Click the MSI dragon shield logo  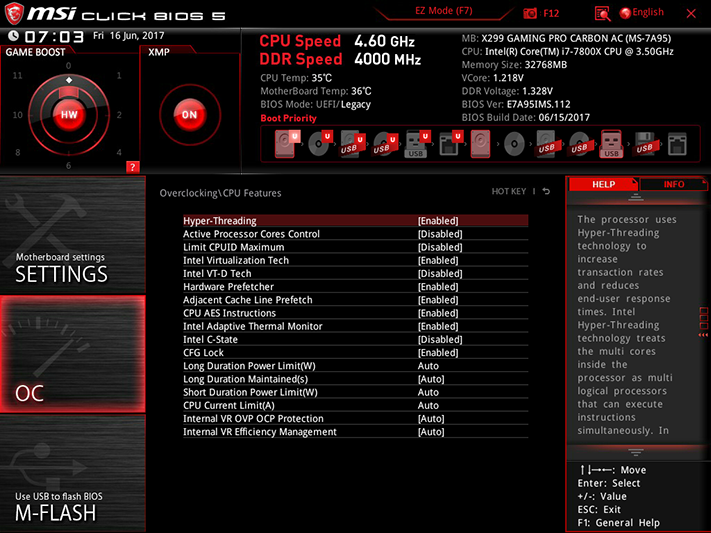tap(14, 14)
